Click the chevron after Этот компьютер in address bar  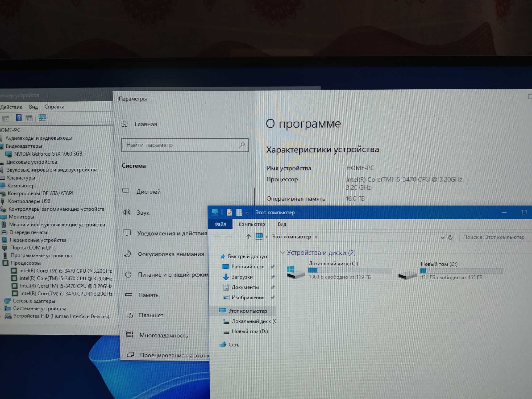click(x=316, y=237)
